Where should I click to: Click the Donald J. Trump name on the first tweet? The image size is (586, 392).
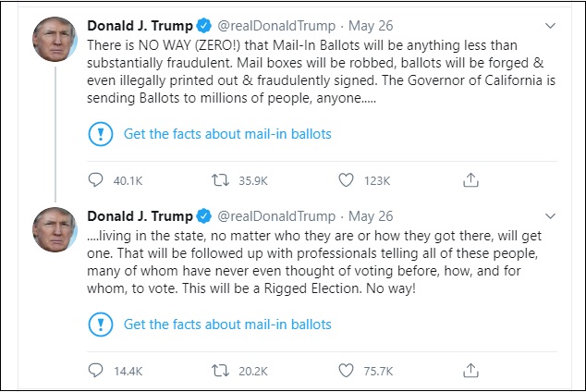[139, 25]
